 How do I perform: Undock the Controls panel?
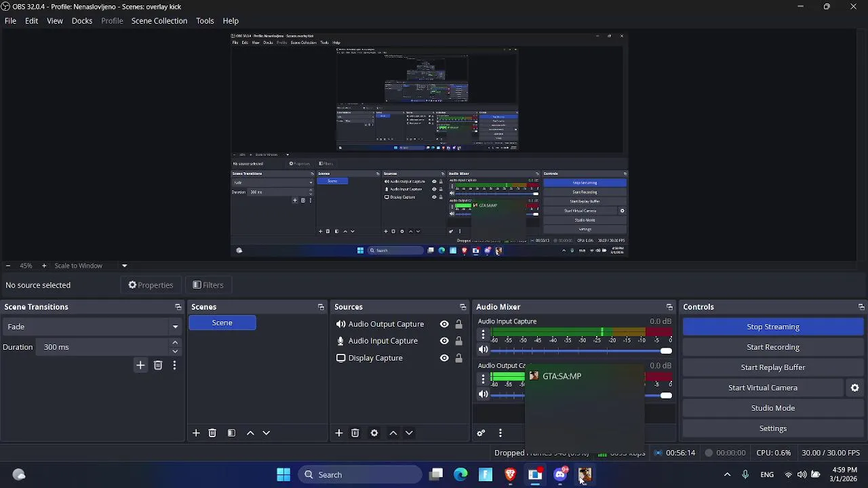tap(861, 307)
